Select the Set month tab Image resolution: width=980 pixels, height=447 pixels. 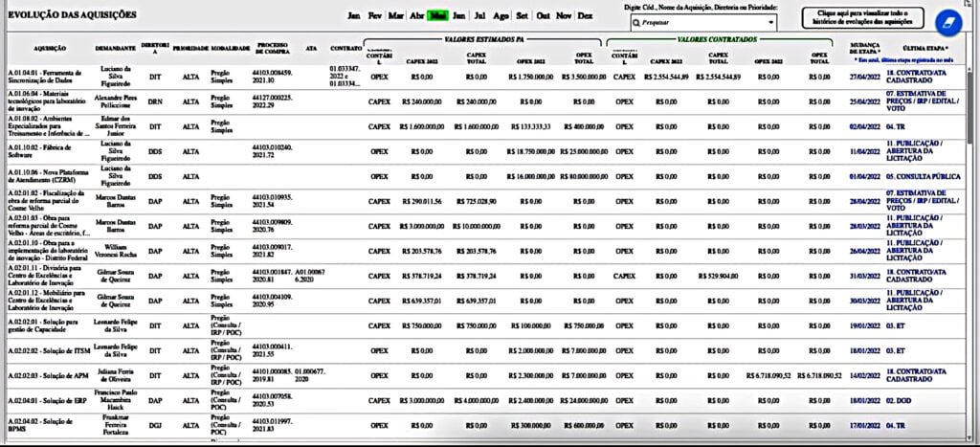click(522, 16)
